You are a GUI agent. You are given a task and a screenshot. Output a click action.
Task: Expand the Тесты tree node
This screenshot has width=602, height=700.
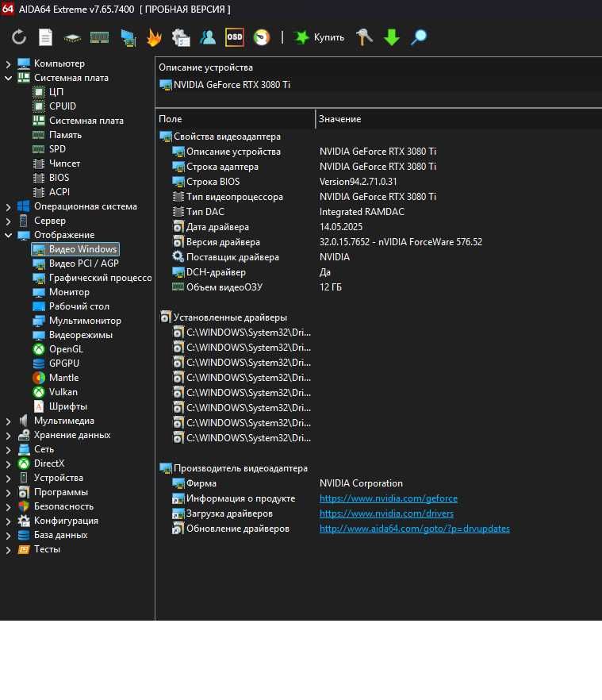(x=8, y=549)
